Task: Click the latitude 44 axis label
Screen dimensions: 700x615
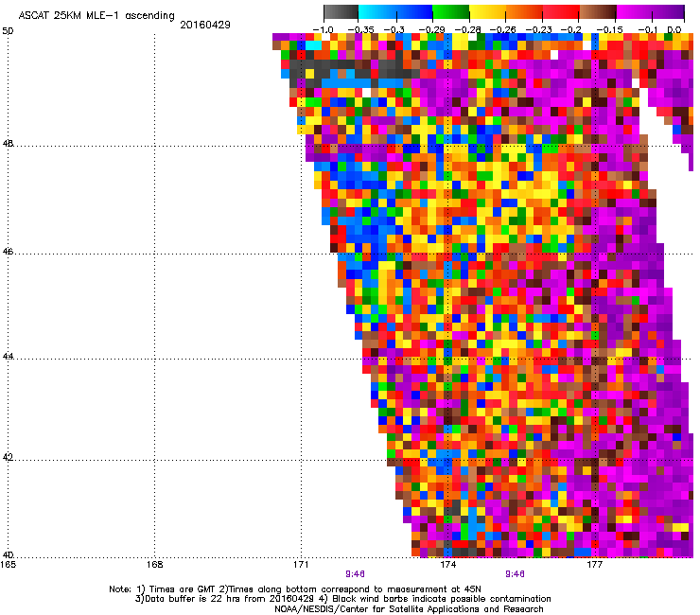Action: tap(8, 357)
